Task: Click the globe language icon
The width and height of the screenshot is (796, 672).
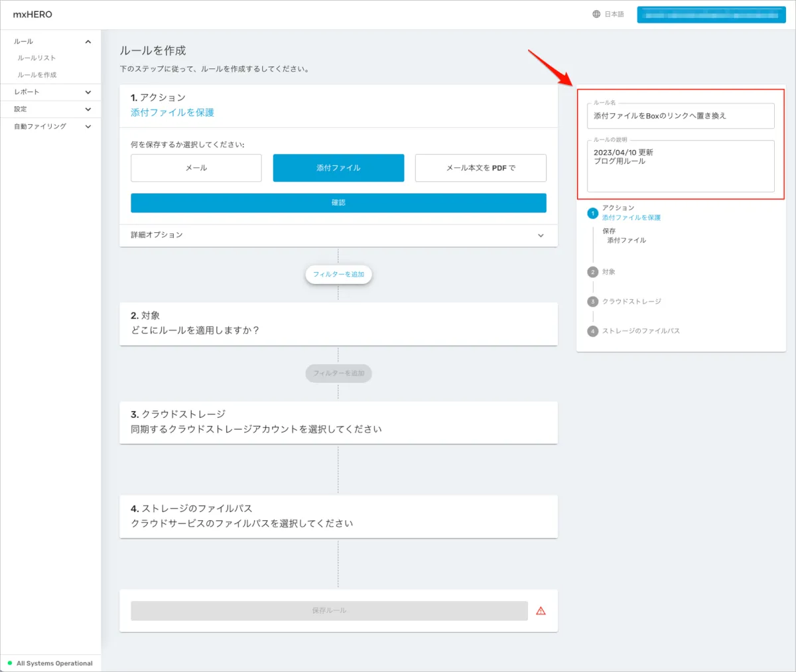Action: click(x=596, y=14)
